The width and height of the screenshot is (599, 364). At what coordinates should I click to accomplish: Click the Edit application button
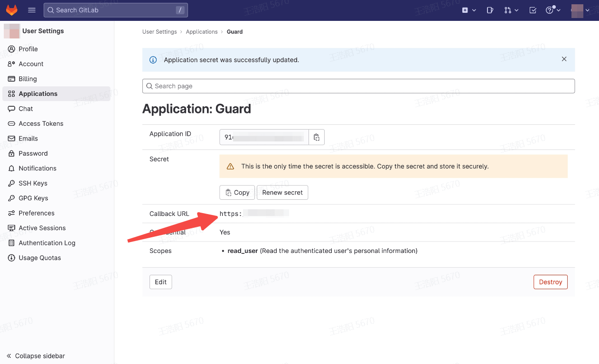click(x=160, y=282)
